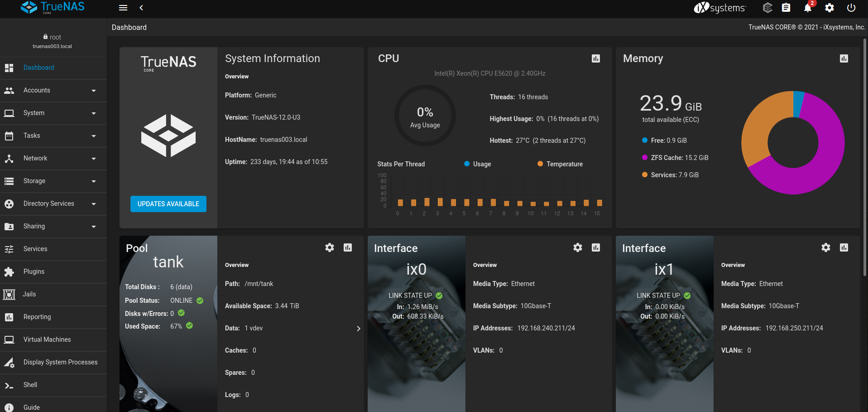Click the TrueNAS logo in the header
868x412 pixels.
[53, 7]
